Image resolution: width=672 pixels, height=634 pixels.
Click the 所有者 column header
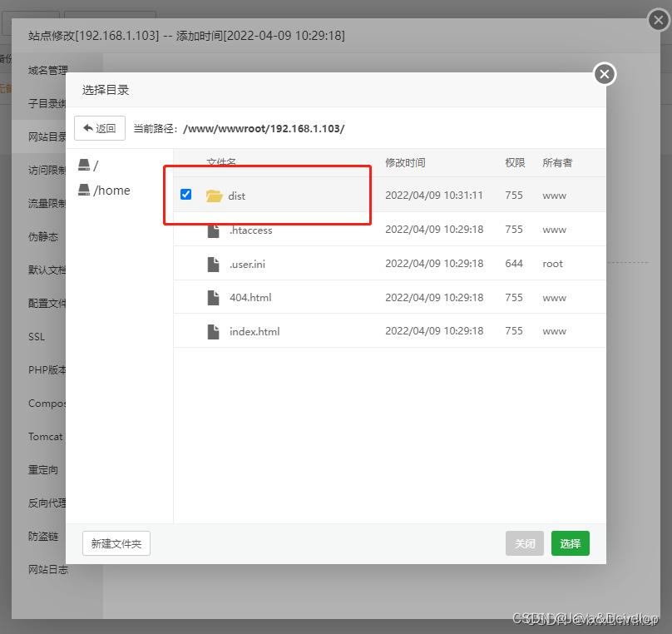coord(557,162)
